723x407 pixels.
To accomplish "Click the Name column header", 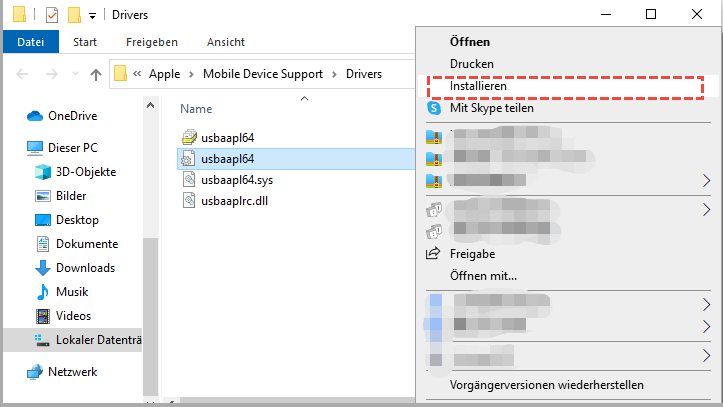I will tap(196, 108).
